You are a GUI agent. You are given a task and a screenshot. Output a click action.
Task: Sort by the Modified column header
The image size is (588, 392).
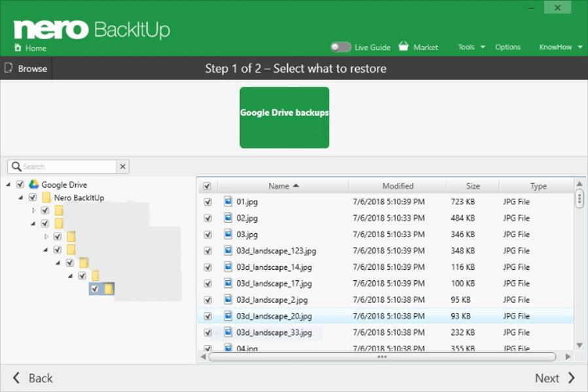tap(398, 186)
